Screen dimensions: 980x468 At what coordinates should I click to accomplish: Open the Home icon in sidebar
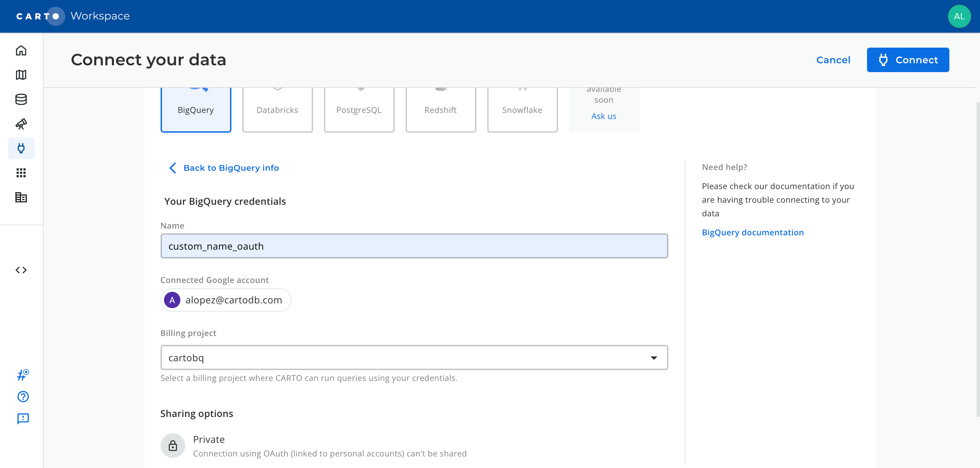tap(21, 51)
